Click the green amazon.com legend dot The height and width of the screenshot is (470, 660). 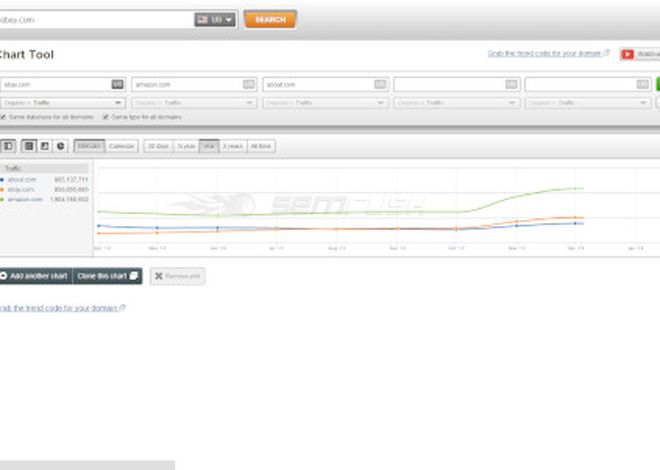pyautogui.click(x=2, y=199)
